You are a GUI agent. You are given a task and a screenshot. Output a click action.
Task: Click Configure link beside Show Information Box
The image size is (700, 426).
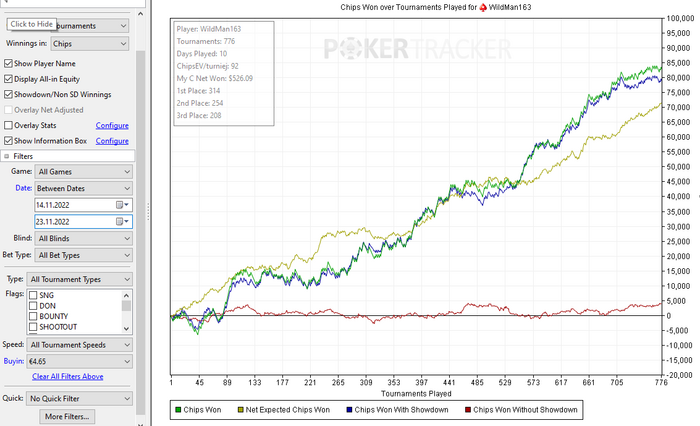click(112, 141)
